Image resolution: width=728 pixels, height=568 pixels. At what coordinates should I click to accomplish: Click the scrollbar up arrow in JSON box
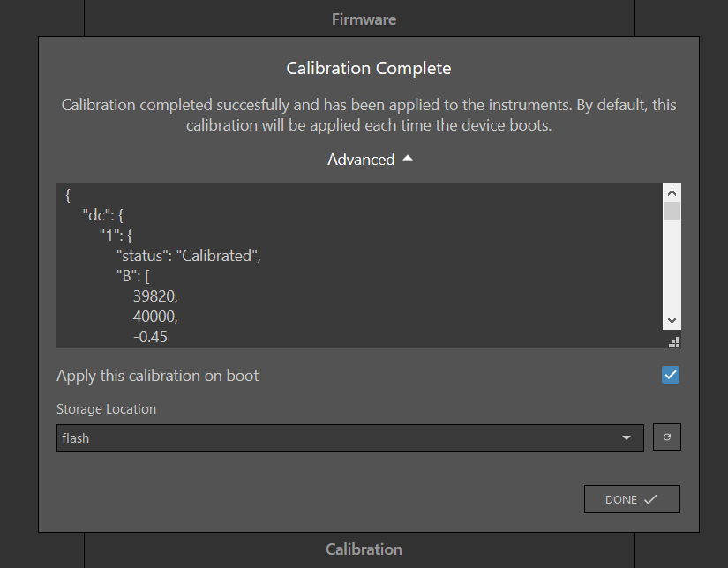click(672, 192)
